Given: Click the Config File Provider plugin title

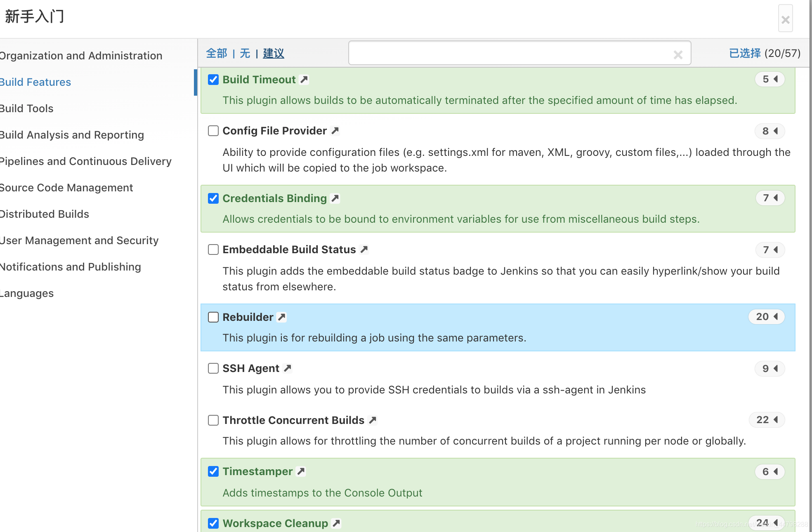Looking at the screenshot, I should [x=275, y=131].
